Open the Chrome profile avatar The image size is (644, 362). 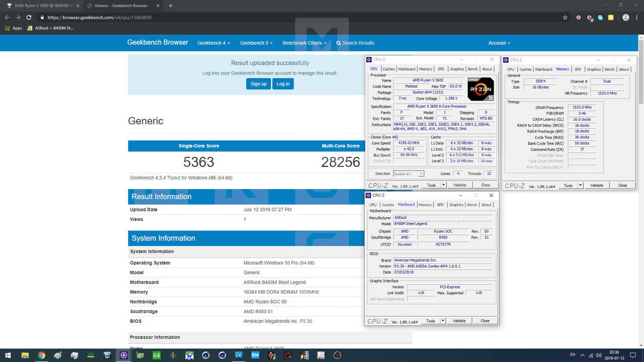pyautogui.click(x=625, y=17)
